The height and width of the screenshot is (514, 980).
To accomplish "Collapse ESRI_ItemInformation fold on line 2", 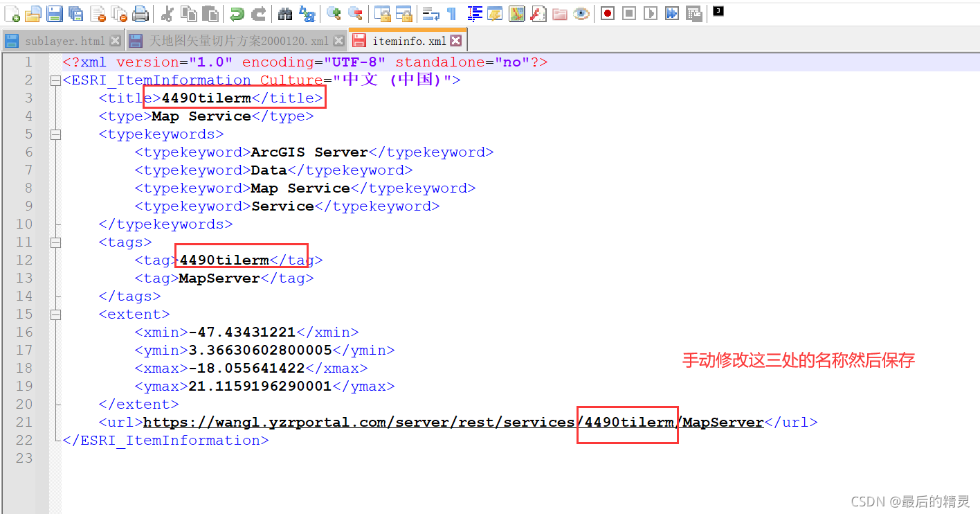I will [x=55, y=80].
